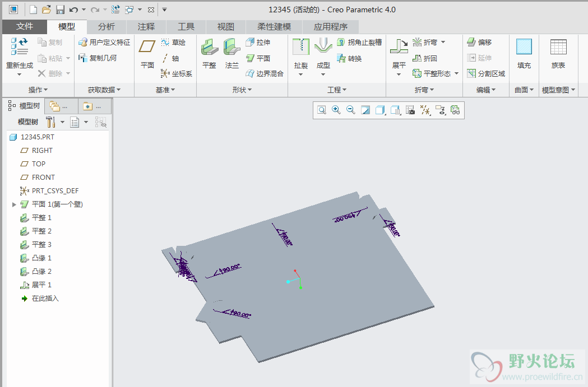Switch to the 工具 ribbon tab

pyautogui.click(x=186, y=26)
